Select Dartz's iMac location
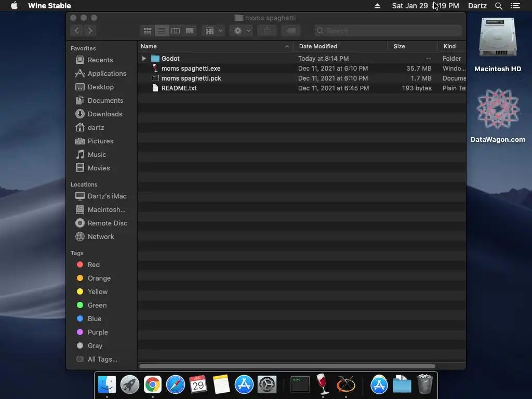Image resolution: width=532 pixels, height=399 pixels. 101,196
